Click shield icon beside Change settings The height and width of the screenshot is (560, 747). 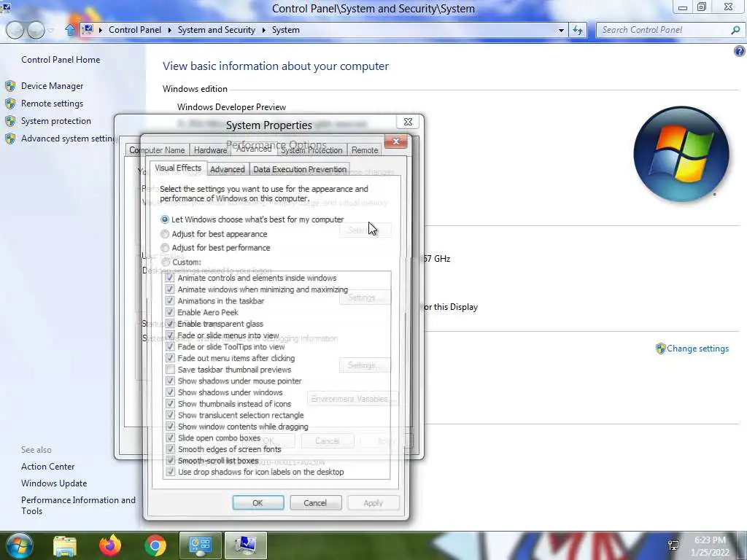pos(660,349)
